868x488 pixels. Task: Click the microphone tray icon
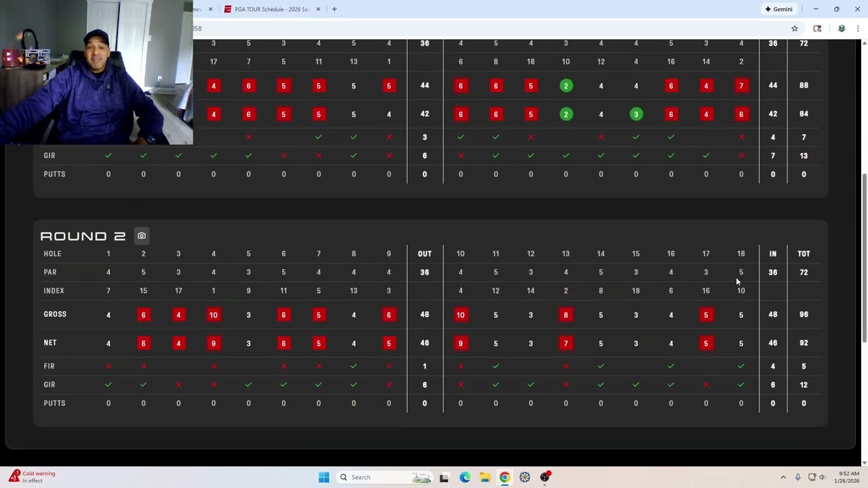797,477
